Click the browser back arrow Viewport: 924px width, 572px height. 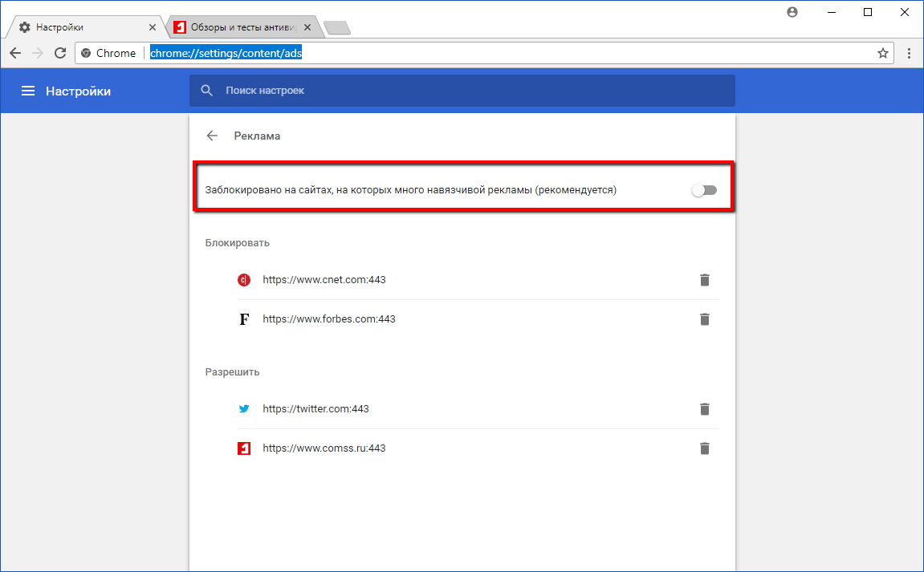[x=15, y=53]
